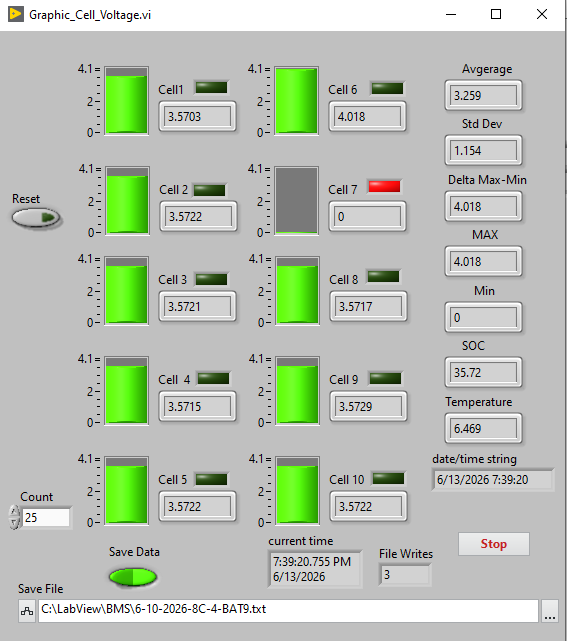Click the Cell 8 status LED indicator
This screenshot has width=567, height=641.
[383, 276]
